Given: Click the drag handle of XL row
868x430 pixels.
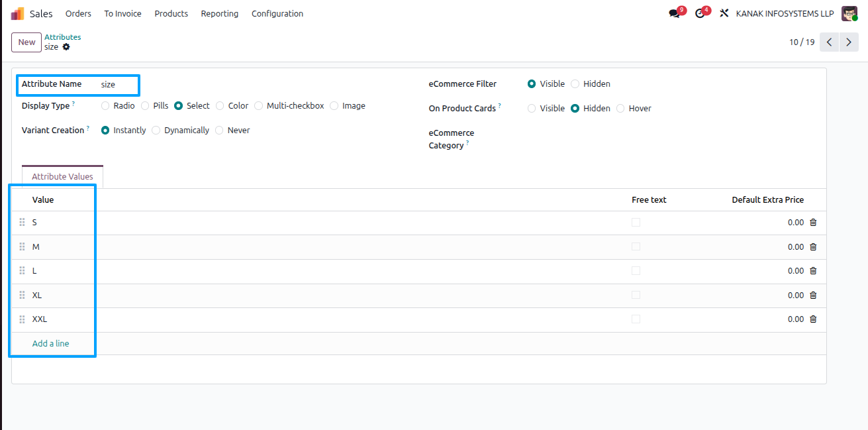Looking at the screenshot, I should click(22, 295).
